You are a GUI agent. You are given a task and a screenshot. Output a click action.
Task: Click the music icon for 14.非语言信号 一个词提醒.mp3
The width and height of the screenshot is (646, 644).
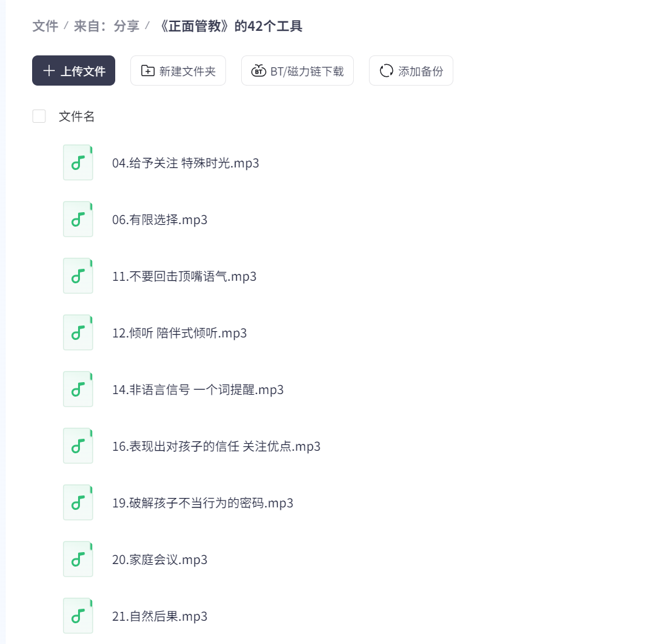pyautogui.click(x=78, y=390)
